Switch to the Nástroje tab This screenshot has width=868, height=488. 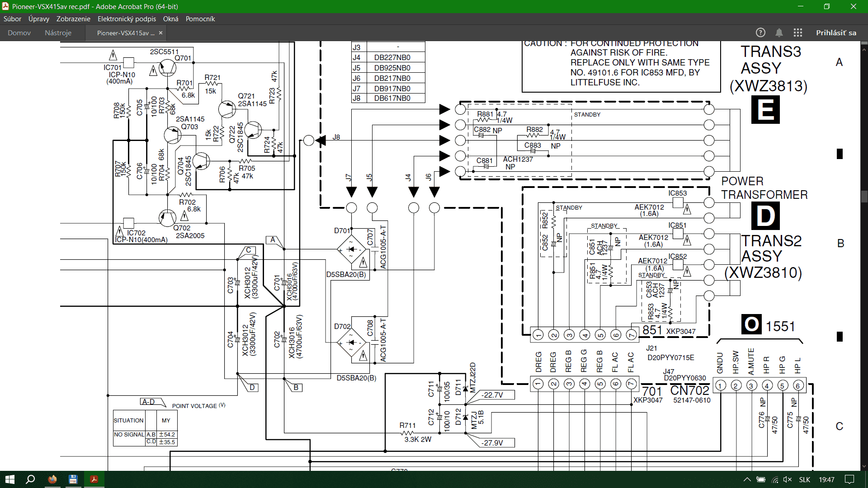point(58,33)
